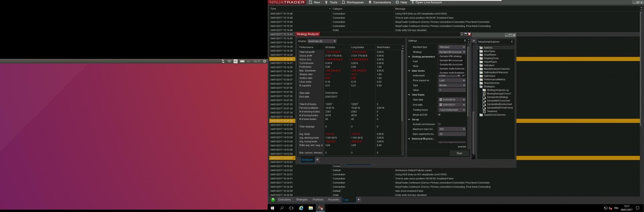Open the Strategy dropdown
This screenshot has width=644, height=212.
[x=452, y=52]
